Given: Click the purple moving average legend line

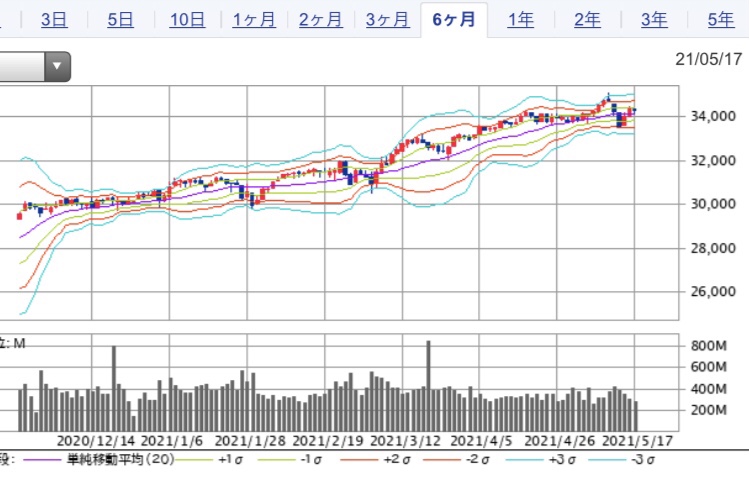Looking at the screenshot, I should point(42,460).
